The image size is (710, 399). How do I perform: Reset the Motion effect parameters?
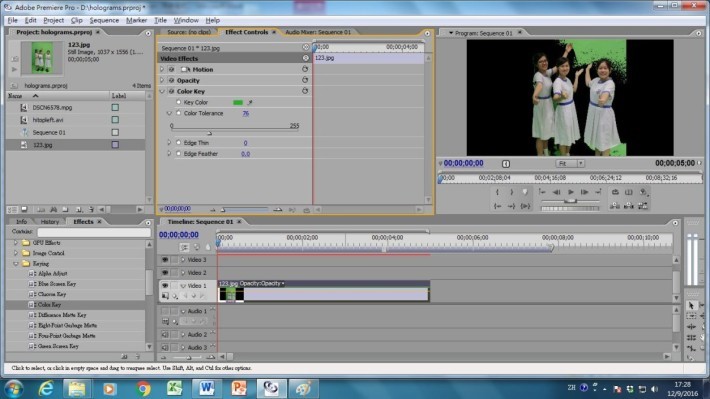coord(305,69)
